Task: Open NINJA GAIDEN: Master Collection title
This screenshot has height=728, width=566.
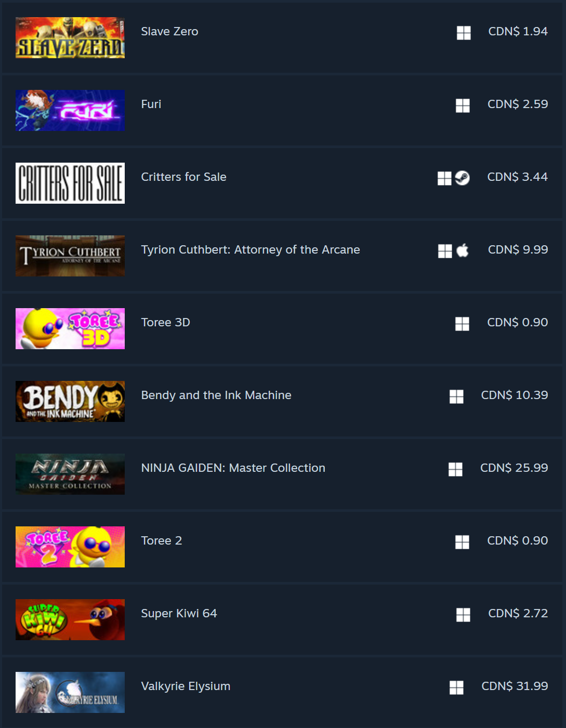Action: (x=233, y=468)
